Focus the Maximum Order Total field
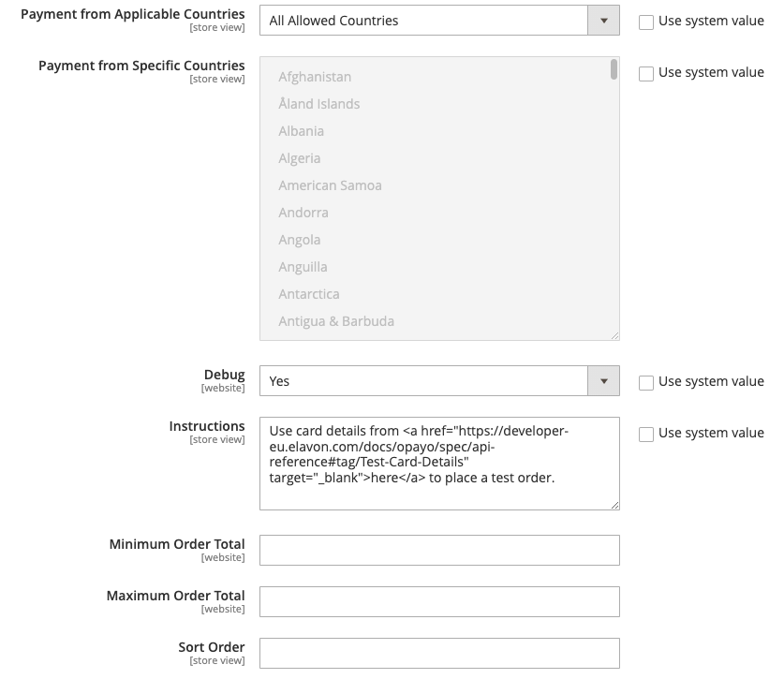 click(439, 601)
